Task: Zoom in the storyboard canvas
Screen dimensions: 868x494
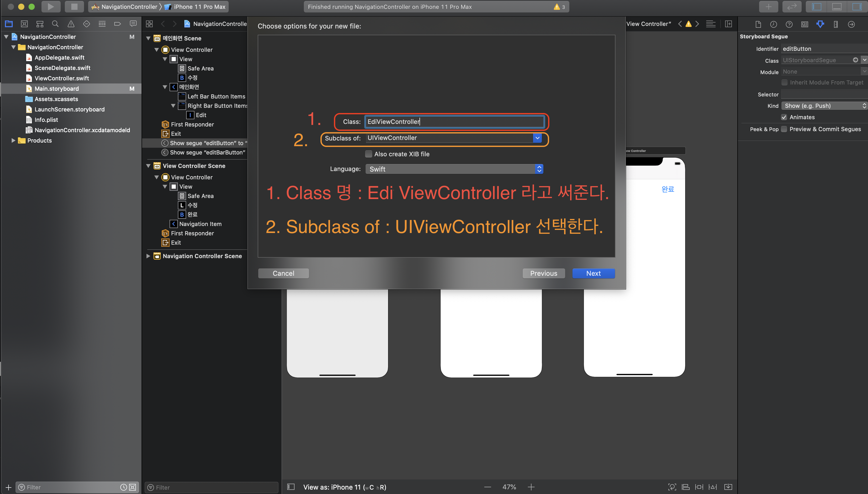Action: coord(531,487)
